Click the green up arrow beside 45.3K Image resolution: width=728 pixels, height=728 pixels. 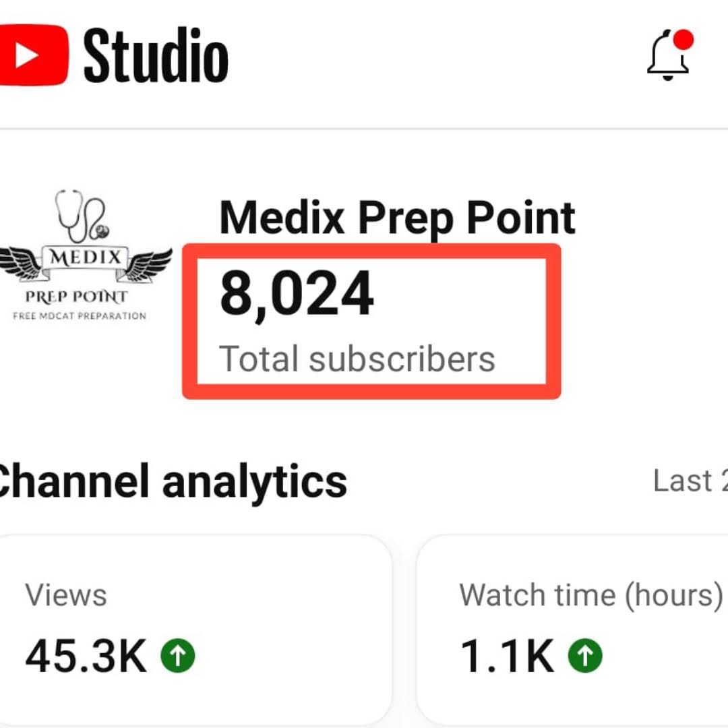click(x=178, y=656)
